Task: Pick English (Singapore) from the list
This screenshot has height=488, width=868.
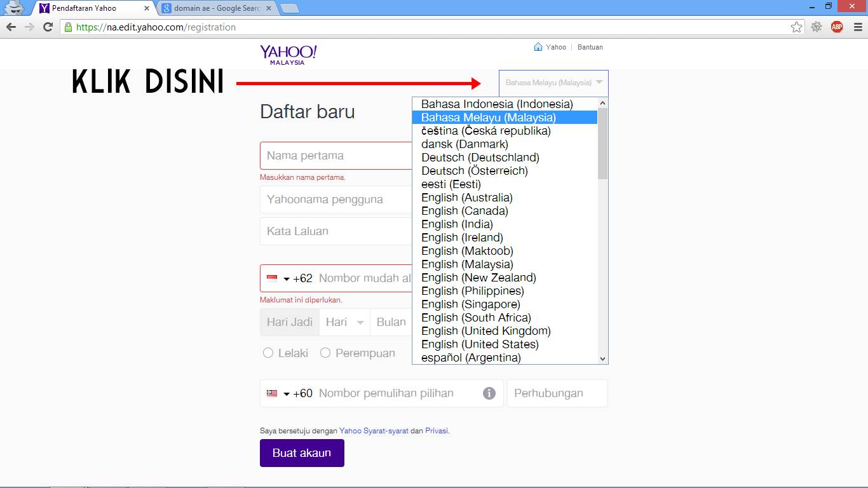Action: coord(505,304)
